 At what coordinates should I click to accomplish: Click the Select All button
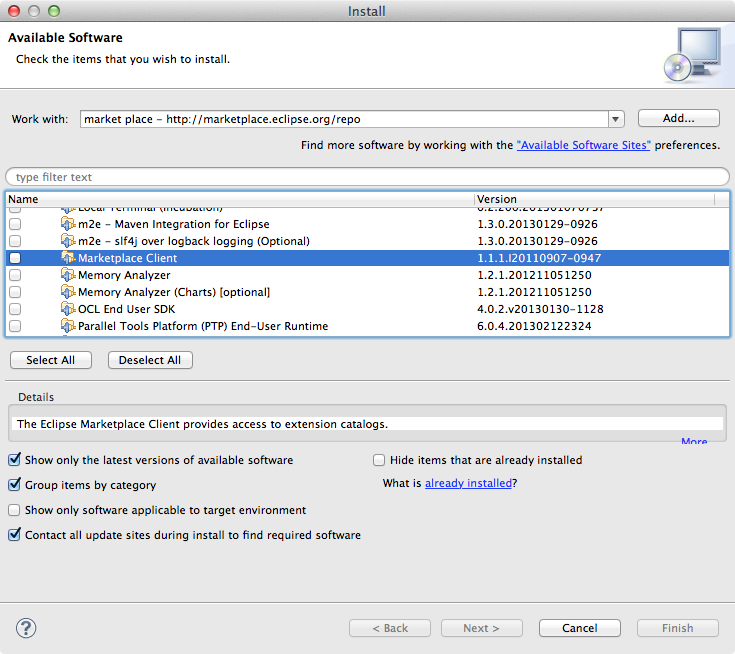tap(51, 360)
